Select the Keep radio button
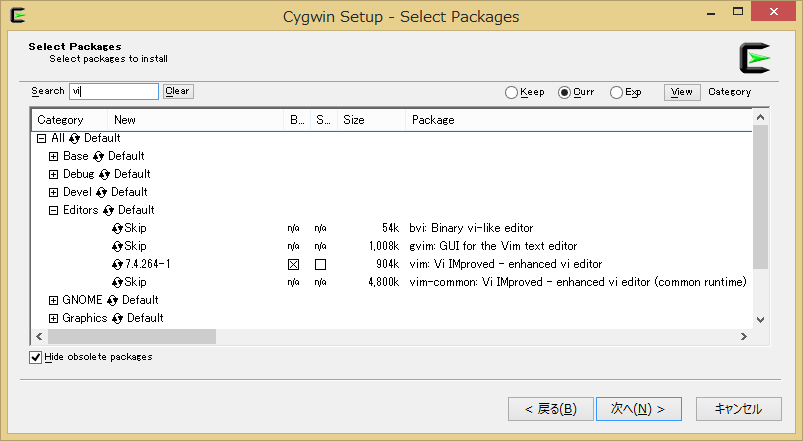Screen dimensions: 803x441 coord(511,92)
